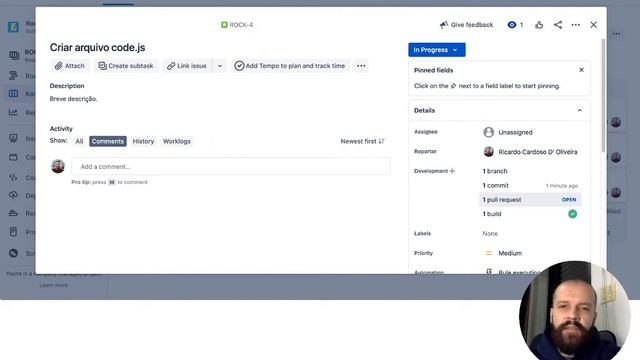Edit the description text Breve descrição.
Screen dimensions: 640x360
[73, 99]
